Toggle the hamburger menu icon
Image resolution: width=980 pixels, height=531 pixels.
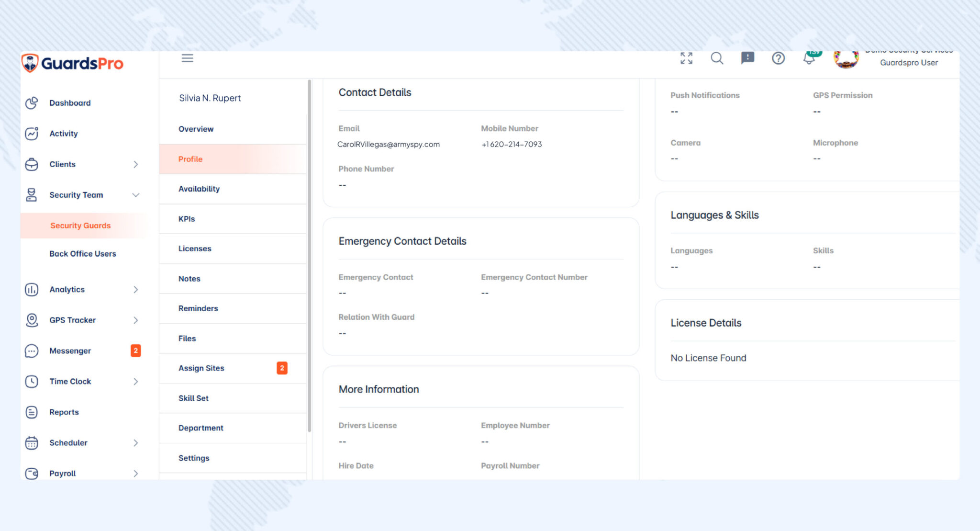point(187,58)
